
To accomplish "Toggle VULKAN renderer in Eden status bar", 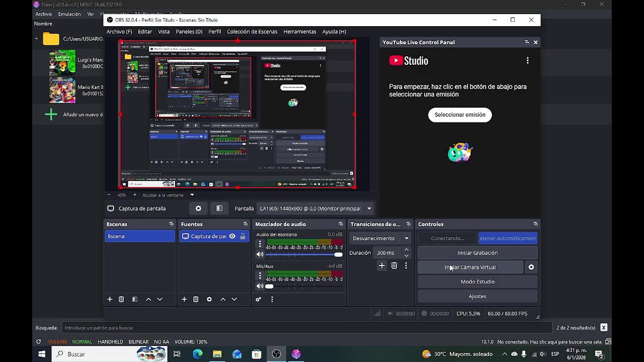I will [57, 342].
